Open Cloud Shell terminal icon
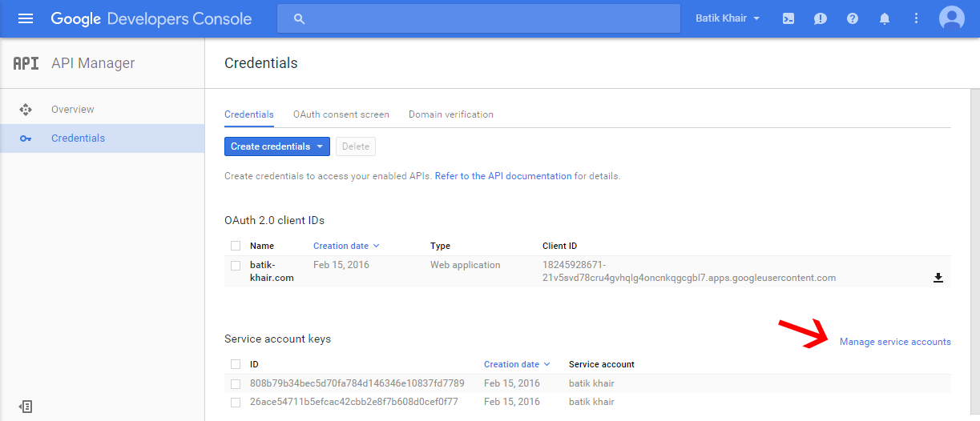Viewport: 980px width, 421px height. tap(788, 18)
